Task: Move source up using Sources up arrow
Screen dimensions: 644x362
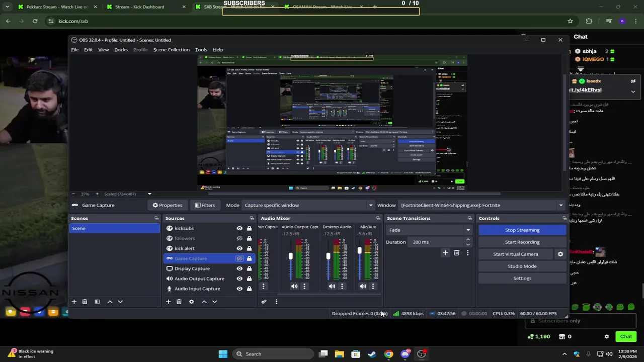Action: (x=204, y=302)
